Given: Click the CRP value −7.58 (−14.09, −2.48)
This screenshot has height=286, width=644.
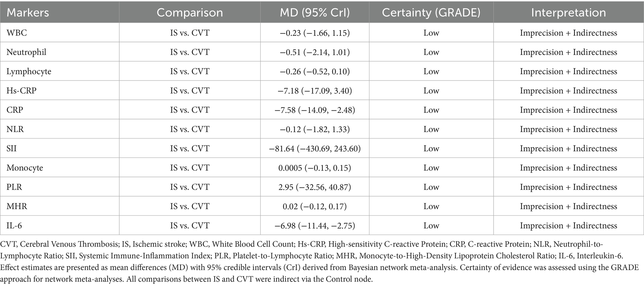Looking at the screenshot, I should 315,110.
